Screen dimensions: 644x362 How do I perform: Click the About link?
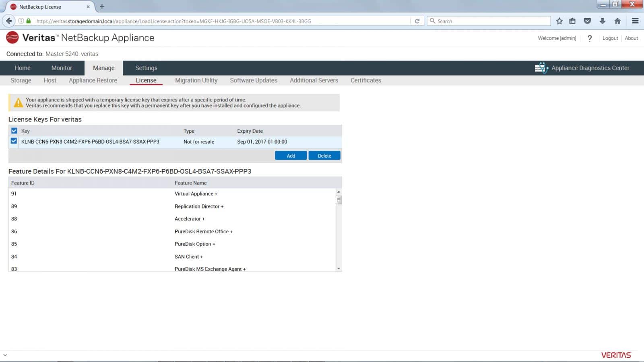pyautogui.click(x=631, y=38)
